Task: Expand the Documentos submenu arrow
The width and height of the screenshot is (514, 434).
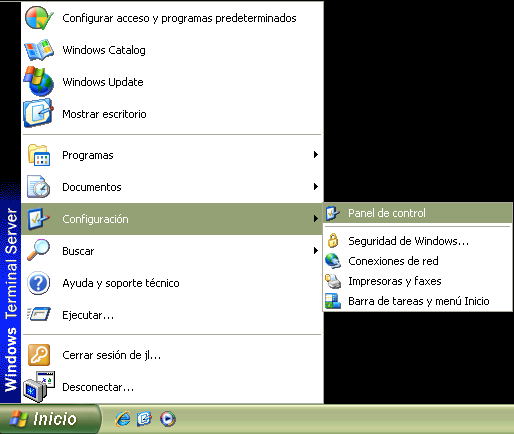Action: click(x=315, y=187)
